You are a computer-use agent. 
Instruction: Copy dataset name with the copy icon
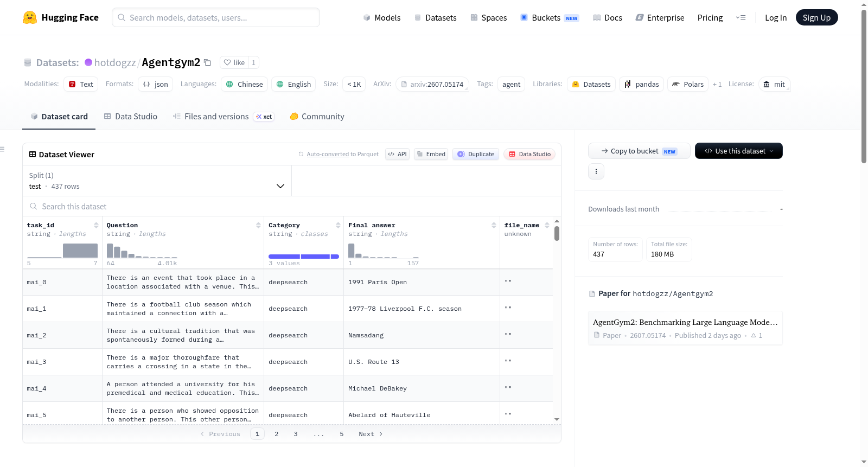207,62
